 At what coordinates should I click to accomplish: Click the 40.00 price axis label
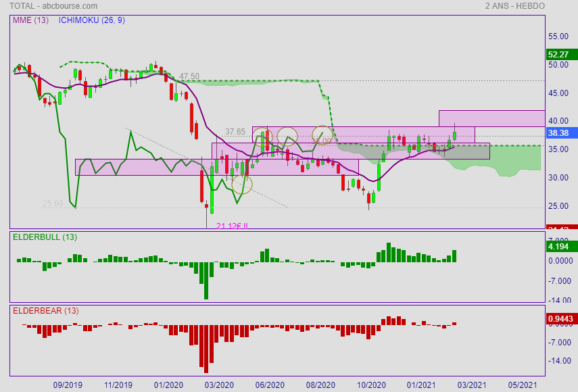click(x=558, y=121)
